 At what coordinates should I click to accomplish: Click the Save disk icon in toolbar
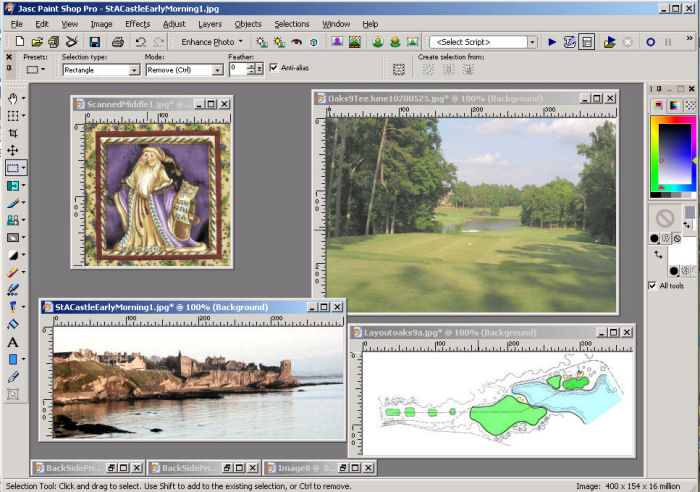click(x=94, y=42)
